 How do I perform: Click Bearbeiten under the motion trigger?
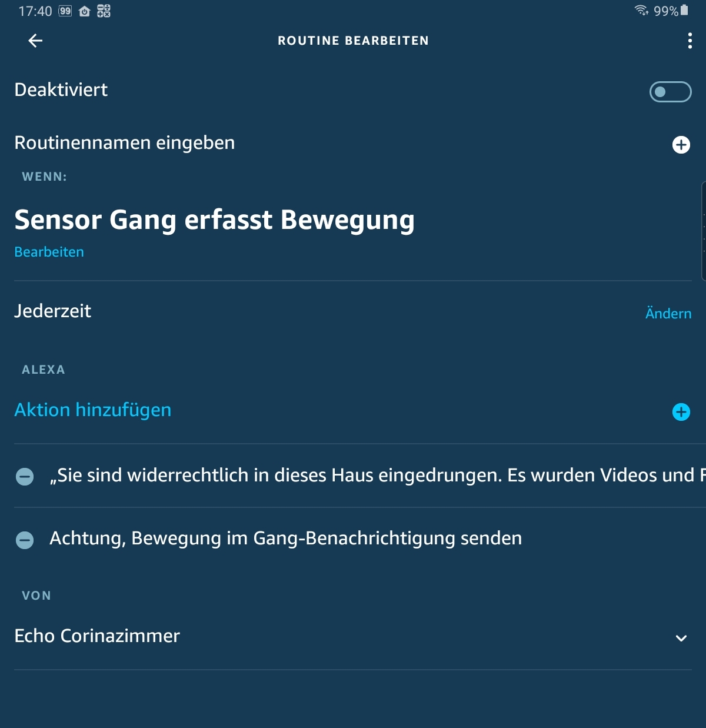pos(49,252)
